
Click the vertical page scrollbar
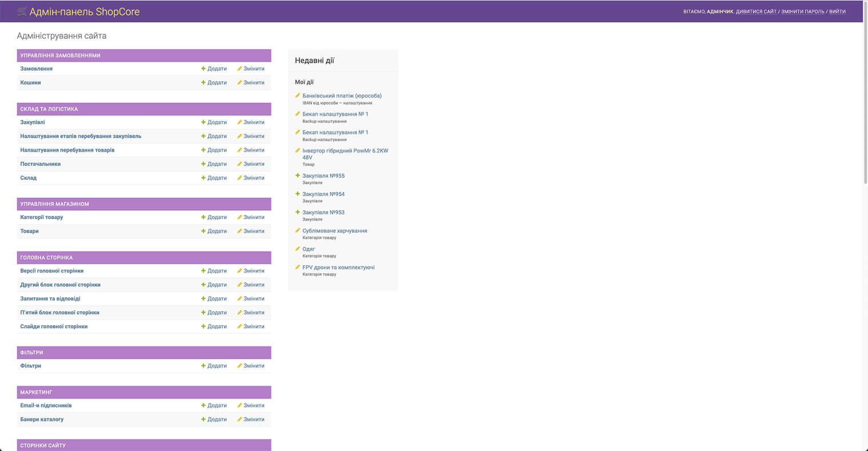[865, 103]
